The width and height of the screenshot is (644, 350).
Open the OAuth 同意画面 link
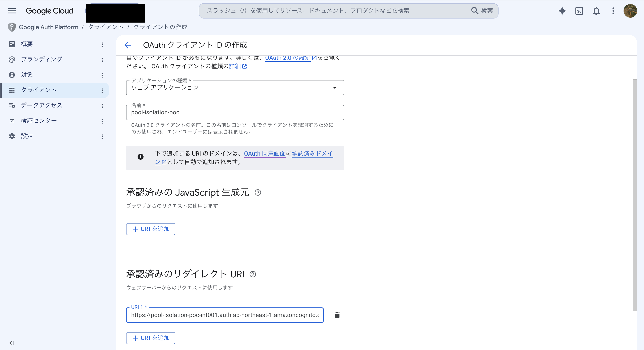pos(265,153)
